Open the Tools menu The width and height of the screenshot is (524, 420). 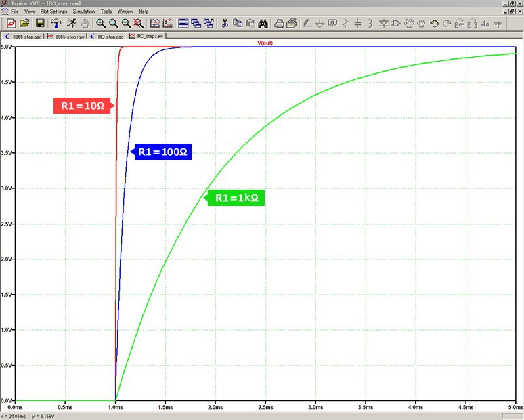click(x=106, y=12)
